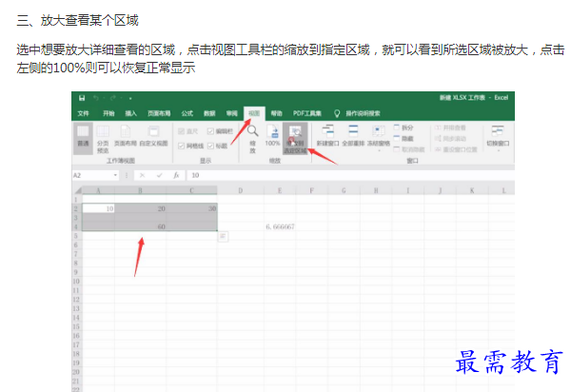
Task: Click 取消隐藏 unhide window option
Action: (x=409, y=149)
